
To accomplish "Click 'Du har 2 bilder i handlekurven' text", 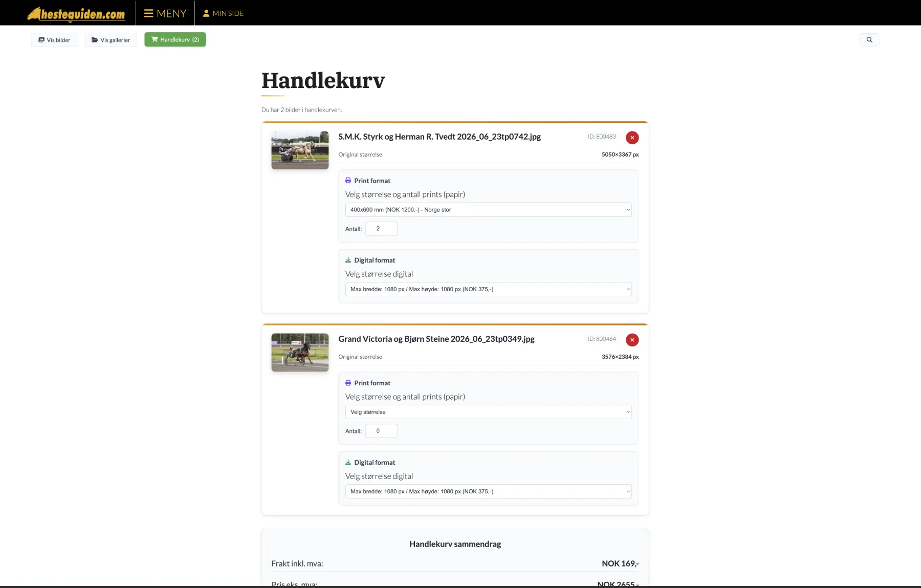I will tap(301, 110).
